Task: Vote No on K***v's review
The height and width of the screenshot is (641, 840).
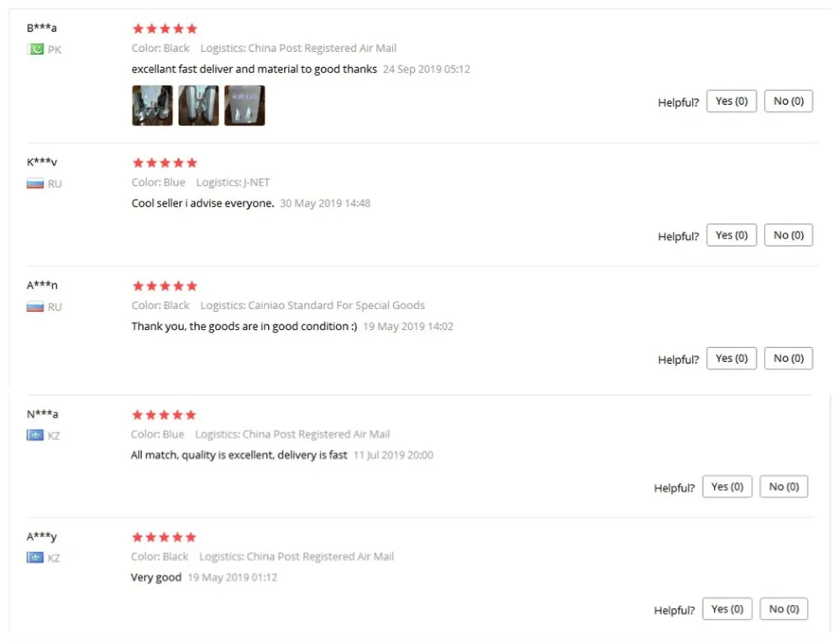Action: click(789, 235)
